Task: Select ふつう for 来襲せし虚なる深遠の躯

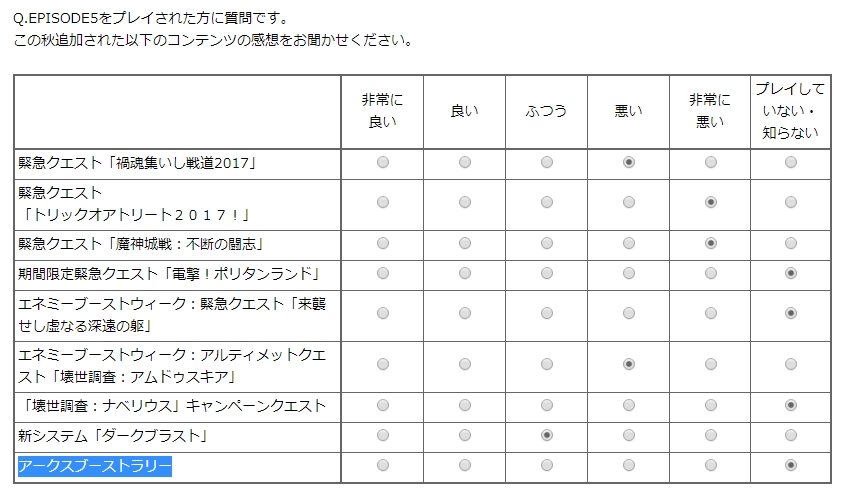Action: click(x=547, y=313)
